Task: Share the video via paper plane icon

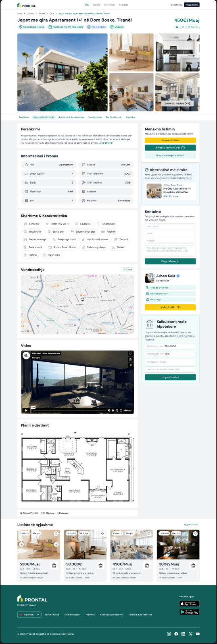Action: 130,365
